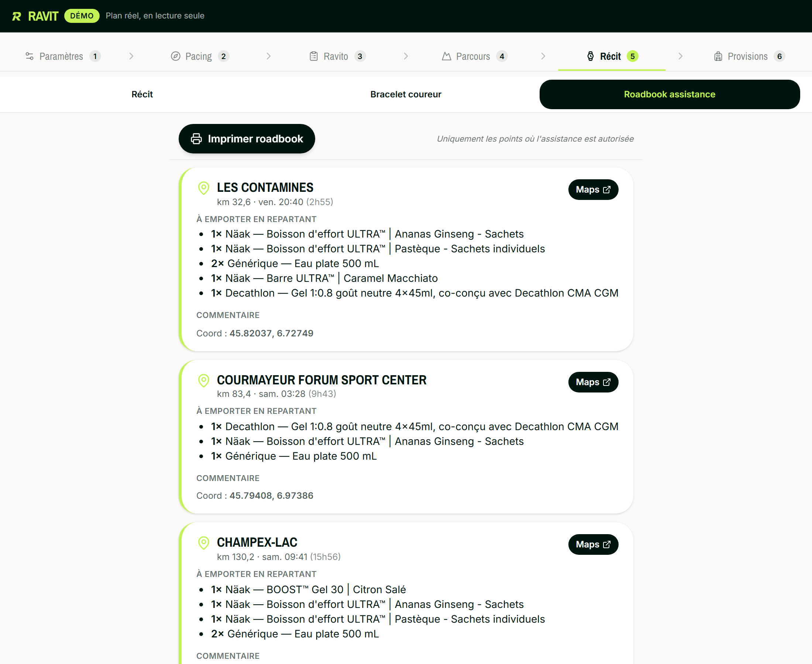
Task: Select the Roadbook assistance sub-tab
Action: click(x=670, y=94)
